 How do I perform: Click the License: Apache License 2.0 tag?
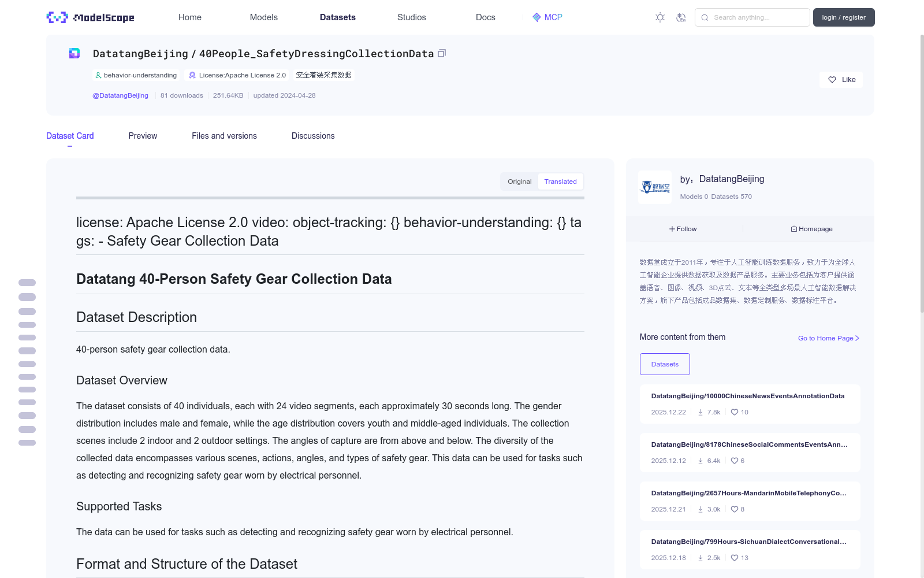point(237,75)
